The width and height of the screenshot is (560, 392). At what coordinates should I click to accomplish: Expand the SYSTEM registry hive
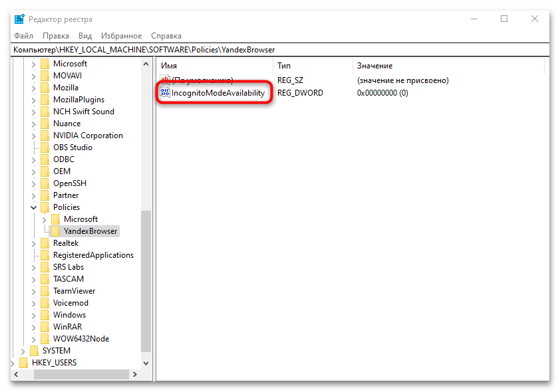tap(23, 351)
